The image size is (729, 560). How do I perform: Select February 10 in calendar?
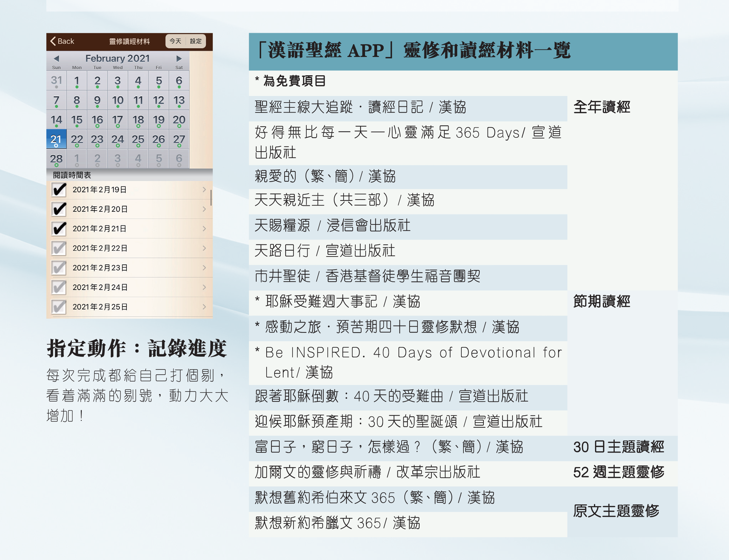point(118,100)
